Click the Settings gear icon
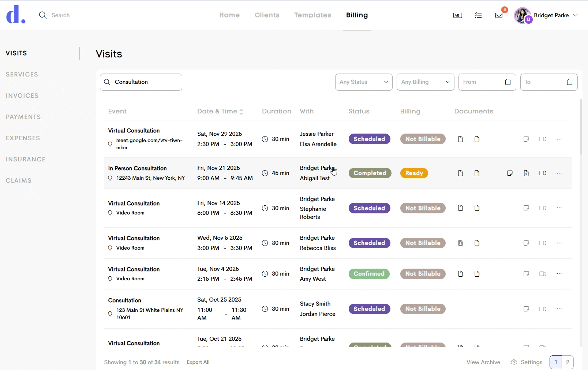Image resolution: width=588 pixels, height=370 pixels. tap(514, 362)
